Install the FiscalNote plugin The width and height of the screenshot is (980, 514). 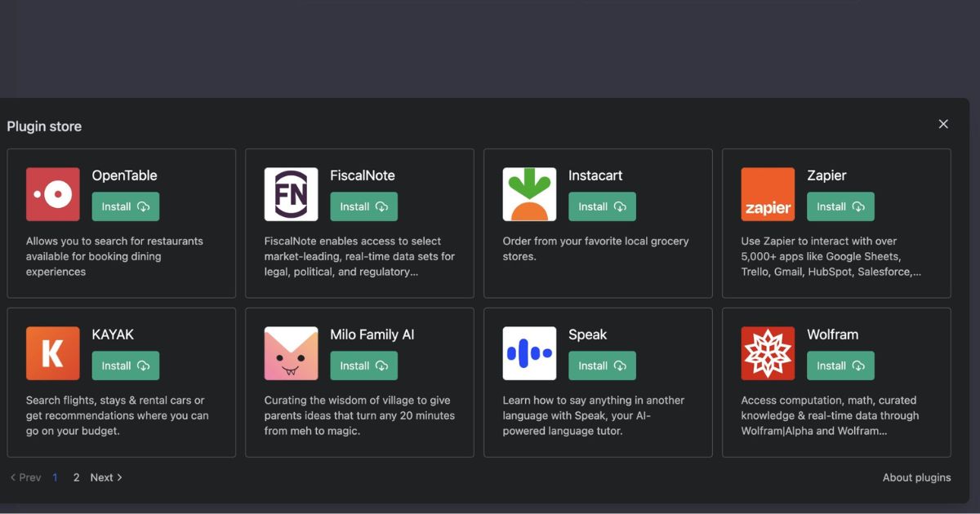tap(363, 206)
